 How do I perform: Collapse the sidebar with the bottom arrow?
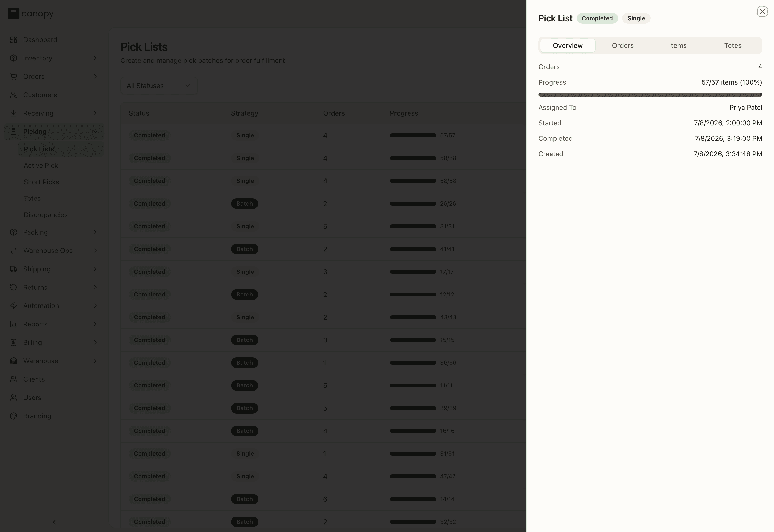[x=54, y=522]
